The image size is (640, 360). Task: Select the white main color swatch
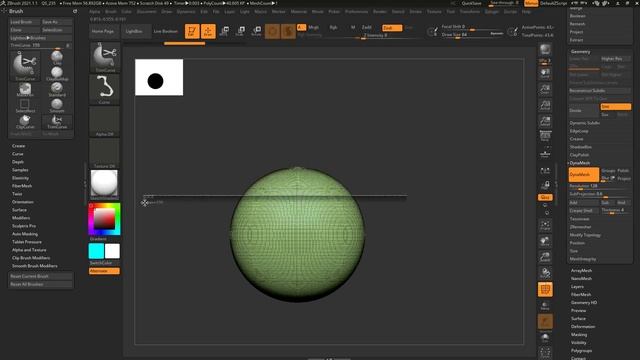[x=112, y=251]
